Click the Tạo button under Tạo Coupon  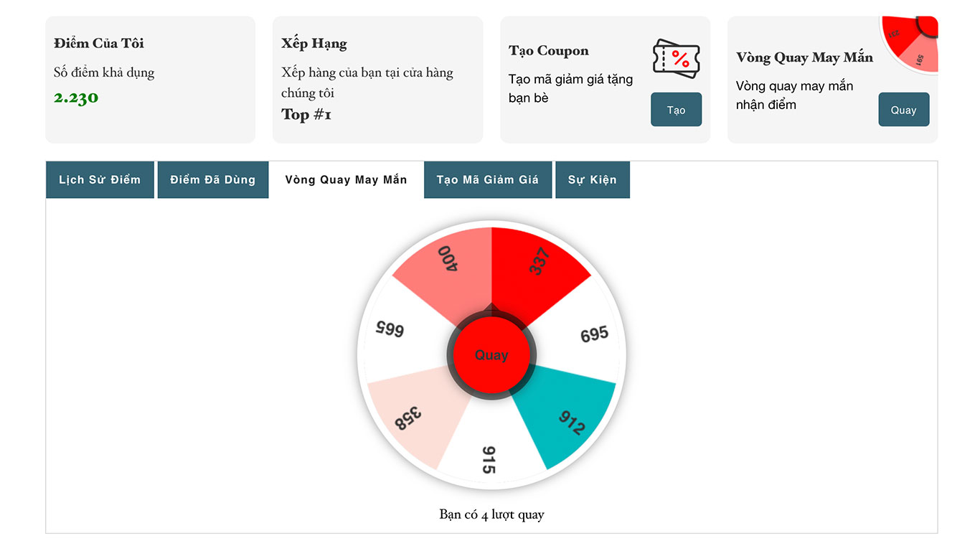(675, 109)
